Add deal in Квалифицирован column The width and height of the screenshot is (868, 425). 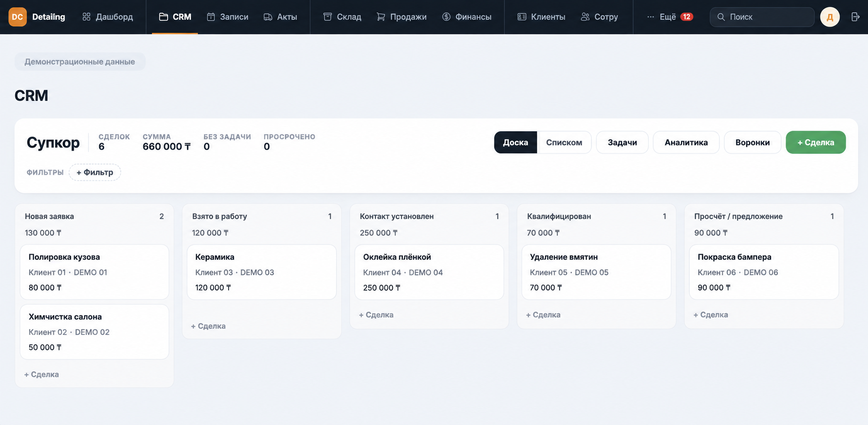543,315
